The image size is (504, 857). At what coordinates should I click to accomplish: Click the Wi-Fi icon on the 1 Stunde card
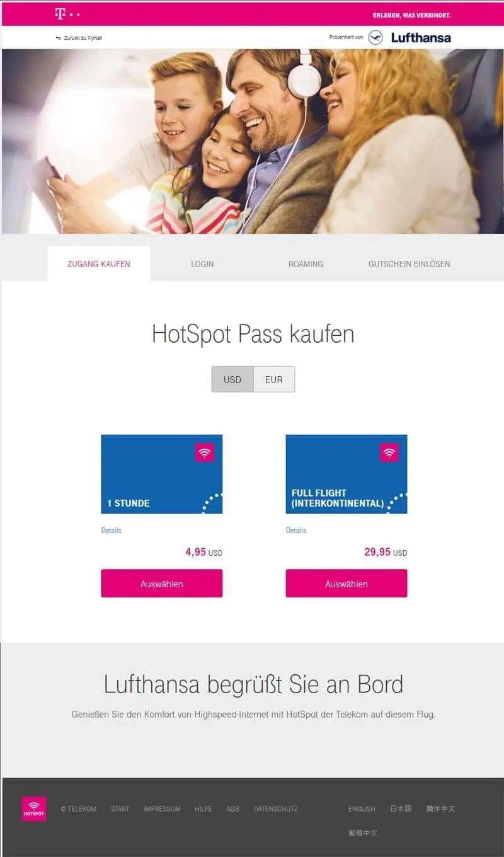[204, 452]
